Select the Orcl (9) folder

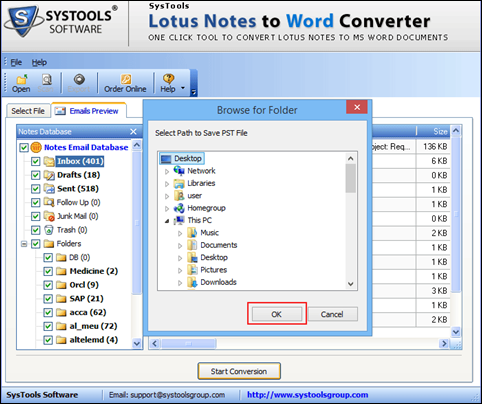point(84,285)
